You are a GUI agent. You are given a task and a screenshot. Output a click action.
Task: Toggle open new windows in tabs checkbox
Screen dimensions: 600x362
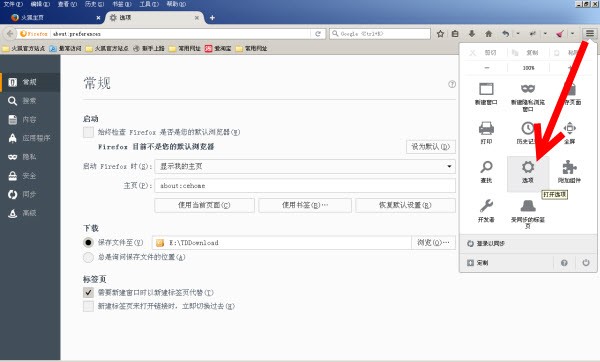88,293
